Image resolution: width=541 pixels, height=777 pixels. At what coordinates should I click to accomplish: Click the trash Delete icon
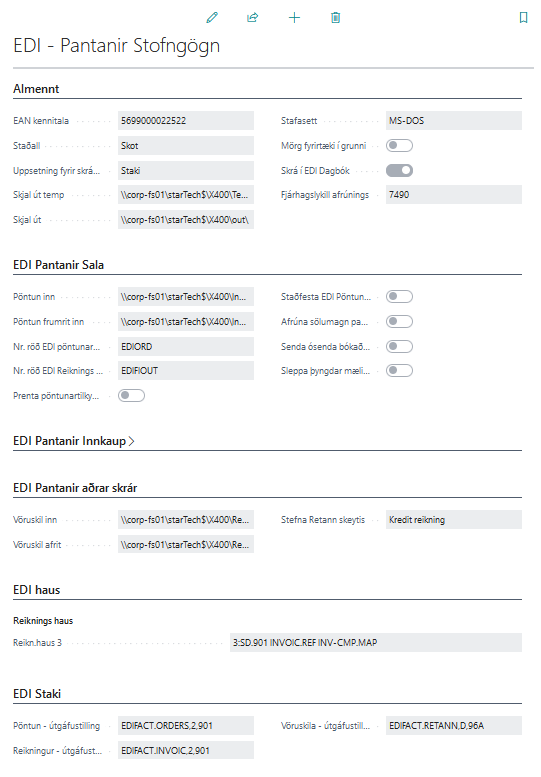pyautogui.click(x=335, y=18)
